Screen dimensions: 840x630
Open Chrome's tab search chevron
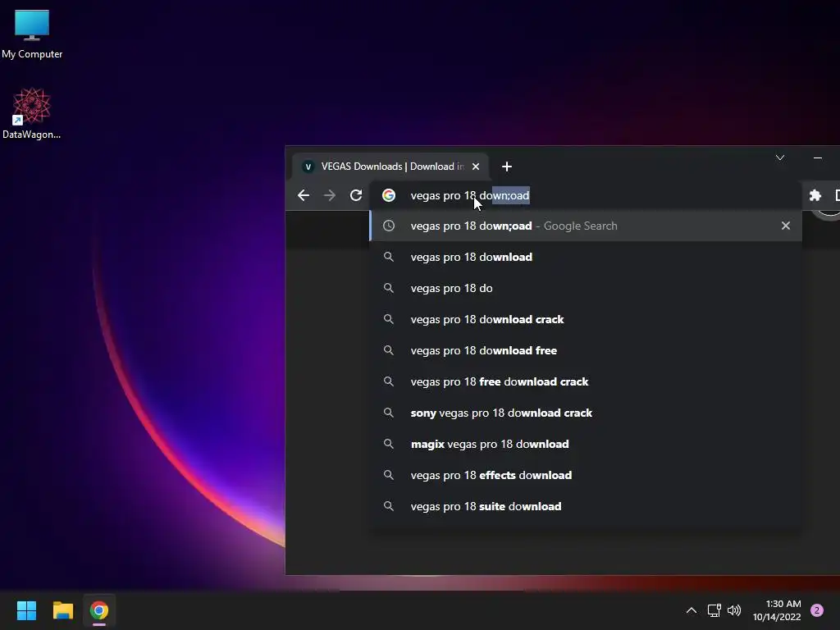[780, 157]
